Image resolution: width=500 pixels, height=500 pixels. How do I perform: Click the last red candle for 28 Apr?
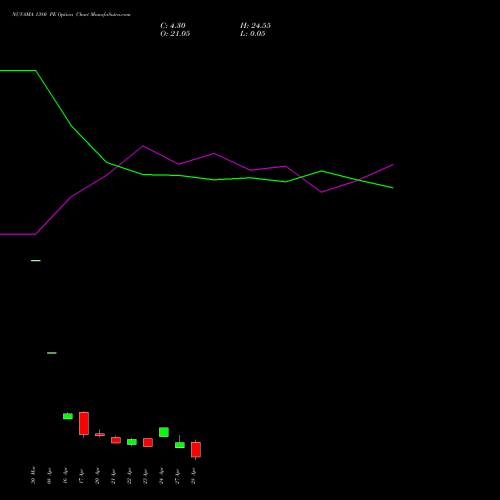[x=196, y=449]
